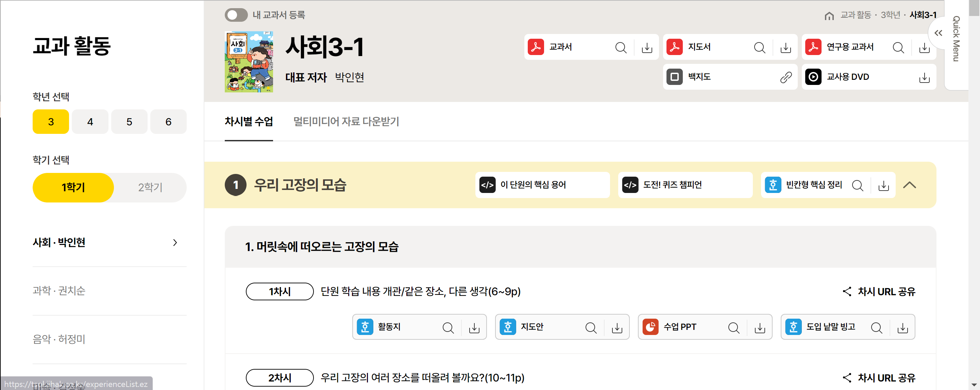Go to home via breadcrumb house icon
The height and width of the screenshot is (390, 980).
(x=829, y=15)
